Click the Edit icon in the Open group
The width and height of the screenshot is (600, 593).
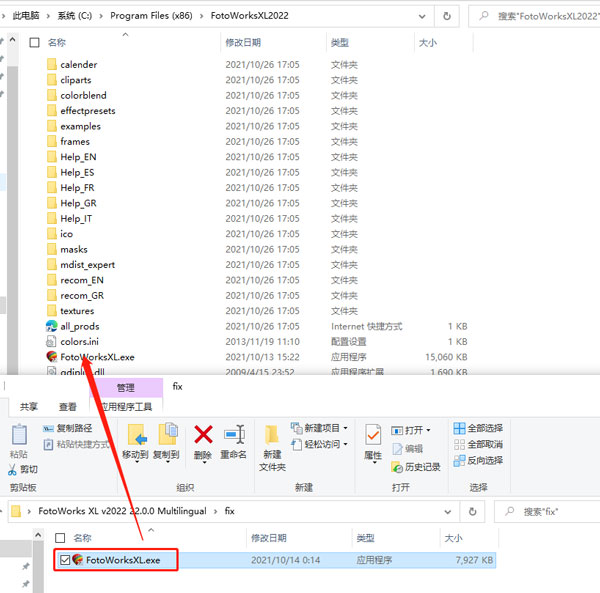pos(398,449)
